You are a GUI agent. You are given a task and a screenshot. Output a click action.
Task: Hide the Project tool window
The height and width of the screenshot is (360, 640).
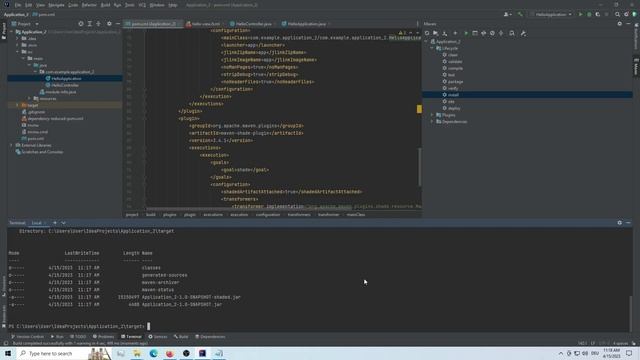118,24
